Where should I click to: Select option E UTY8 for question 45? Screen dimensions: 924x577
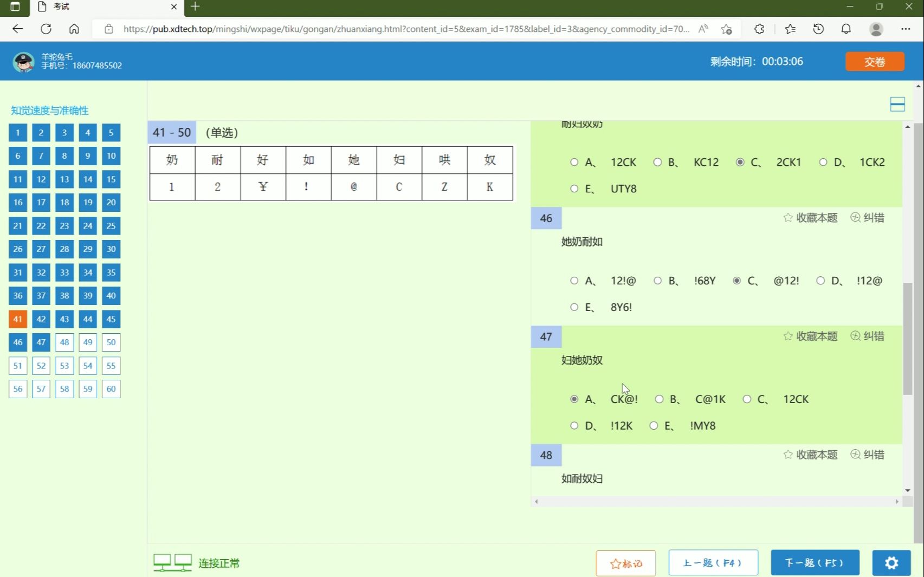click(574, 189)
